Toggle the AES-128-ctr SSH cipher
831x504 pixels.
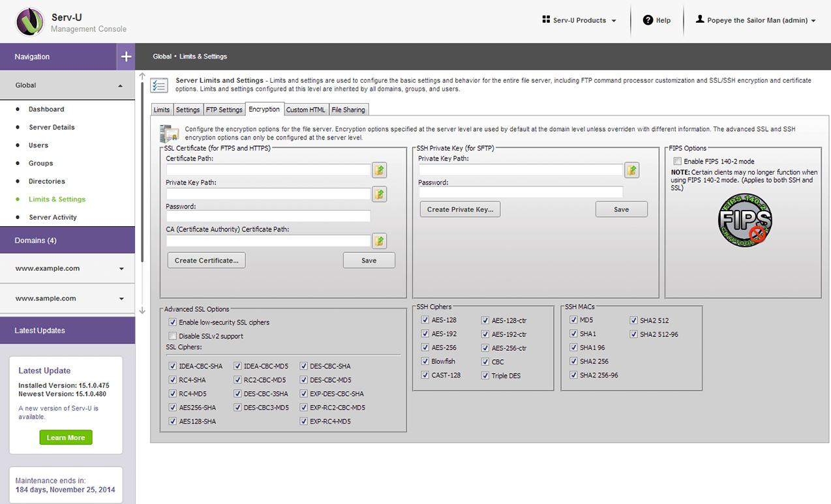pos(485,320)
